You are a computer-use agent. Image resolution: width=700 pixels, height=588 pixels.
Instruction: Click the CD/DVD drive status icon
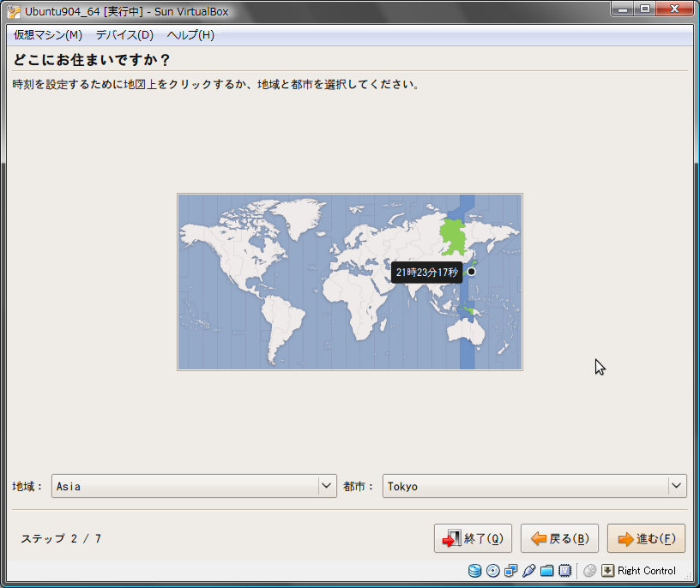(493, 571)
